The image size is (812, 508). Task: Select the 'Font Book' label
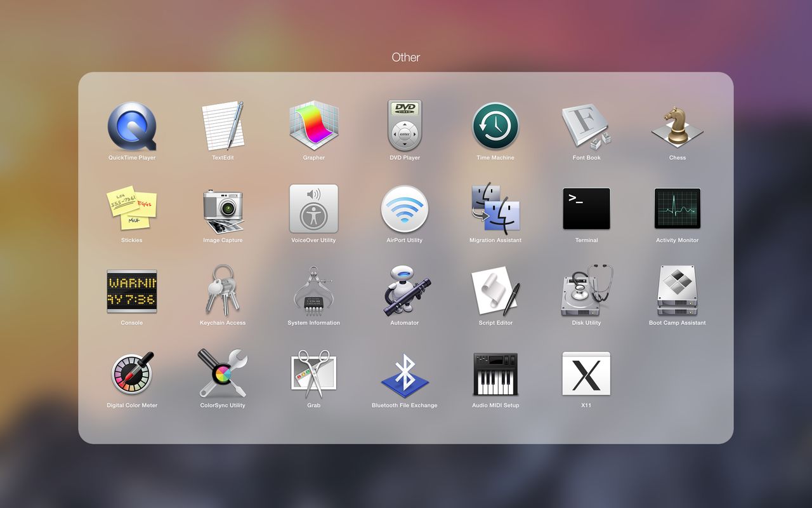(586, 157)
